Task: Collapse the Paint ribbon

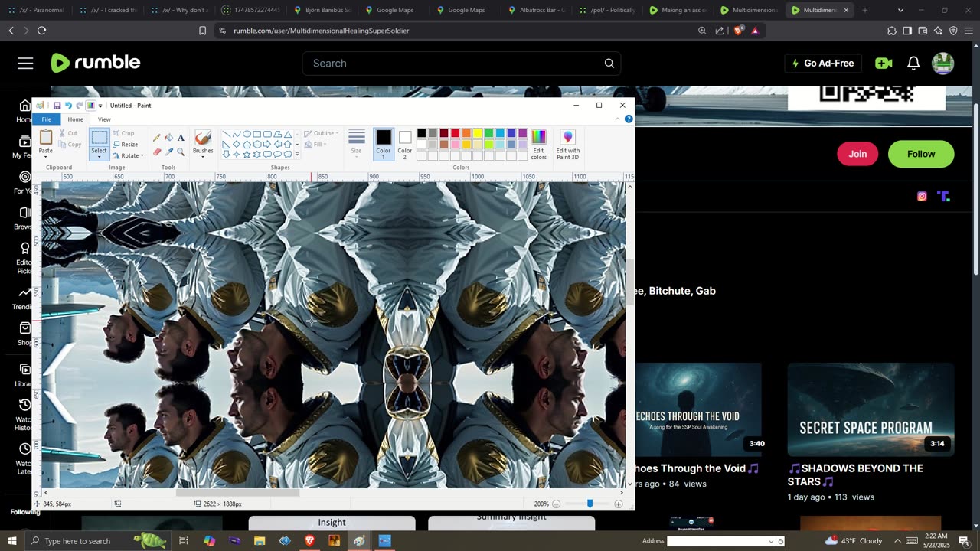Action: [618, 119]
